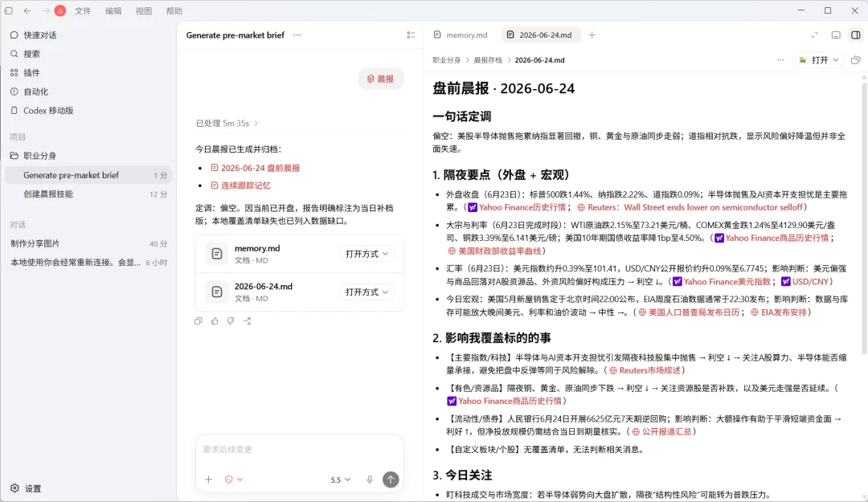This screenshot has width=868, height=502.
Task: Toggle the task list icon in chat header
Action: pos(411,35)
